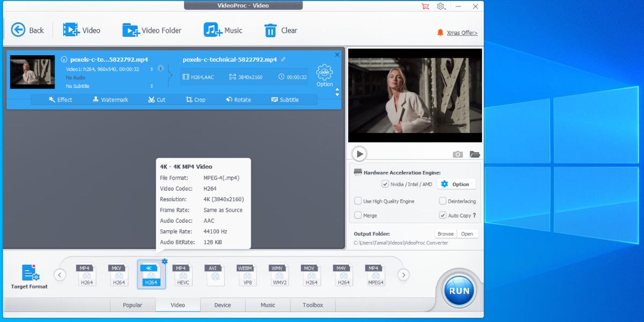Select the WEBM VP8 format
The image size is (644, 322).
[247, 275]
